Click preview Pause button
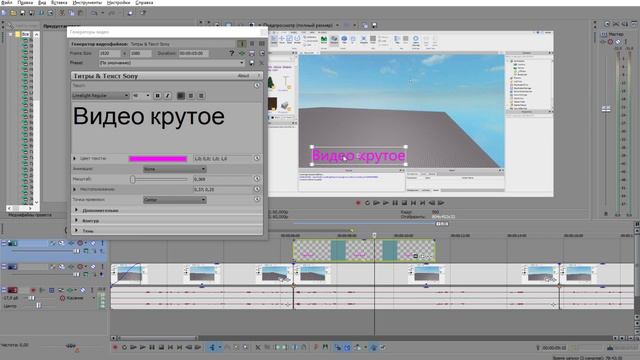 [395, 203]
